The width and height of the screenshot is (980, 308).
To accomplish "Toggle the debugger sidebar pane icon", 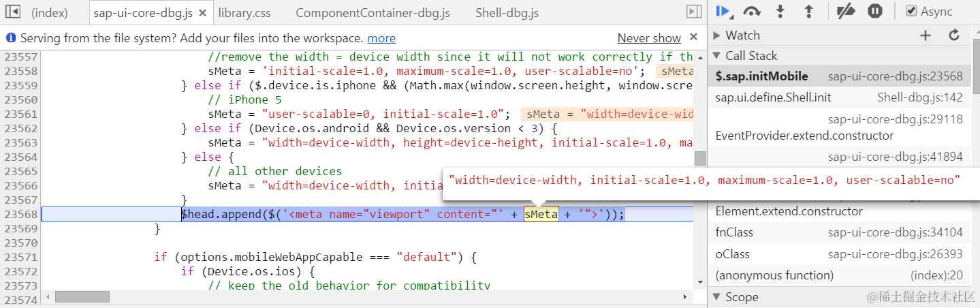I will [694, 12].
